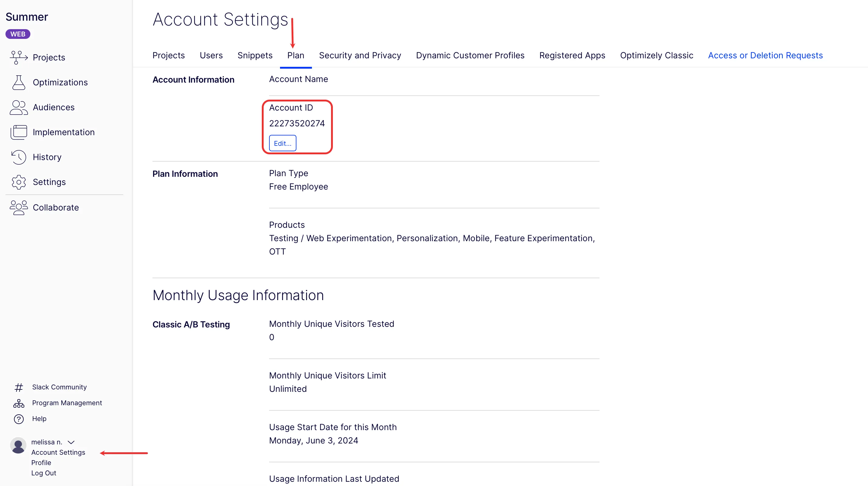
Task: Click the Program Management hierarchy icon
Action: [19, 403]
